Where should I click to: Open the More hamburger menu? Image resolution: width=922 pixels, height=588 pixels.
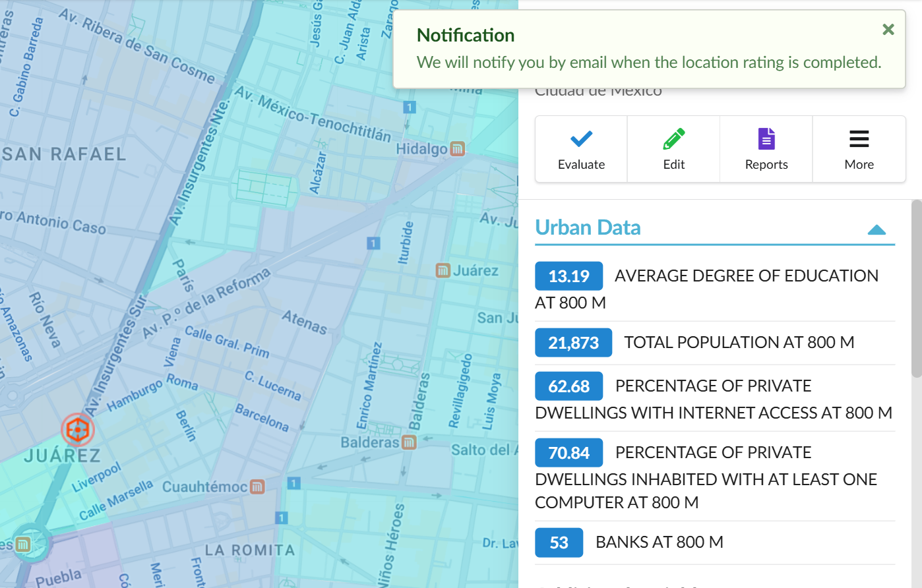click(x=859, y=139)
